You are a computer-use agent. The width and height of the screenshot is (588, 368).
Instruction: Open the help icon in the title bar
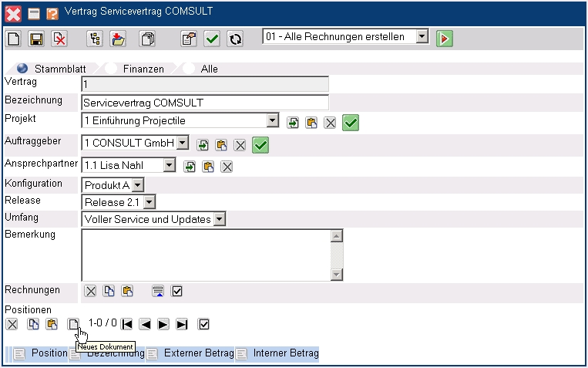click(x=52, y=14)
